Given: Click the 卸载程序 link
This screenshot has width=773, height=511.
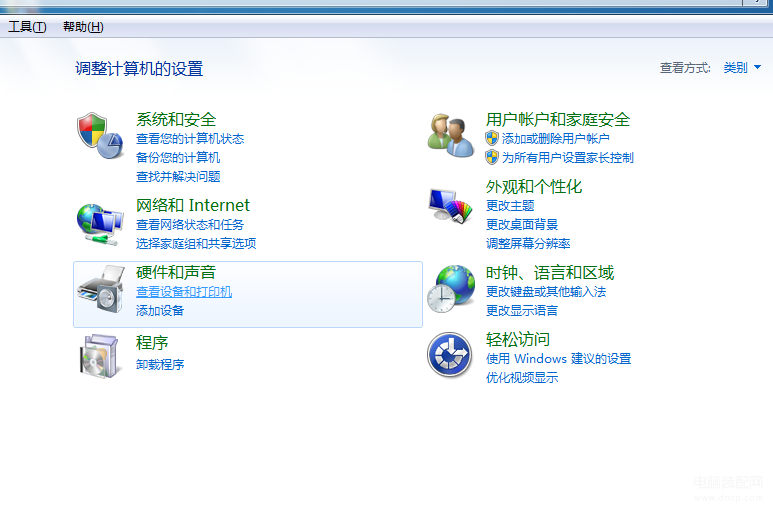Looking at the screenshot, I should click(x=160, y=365).
